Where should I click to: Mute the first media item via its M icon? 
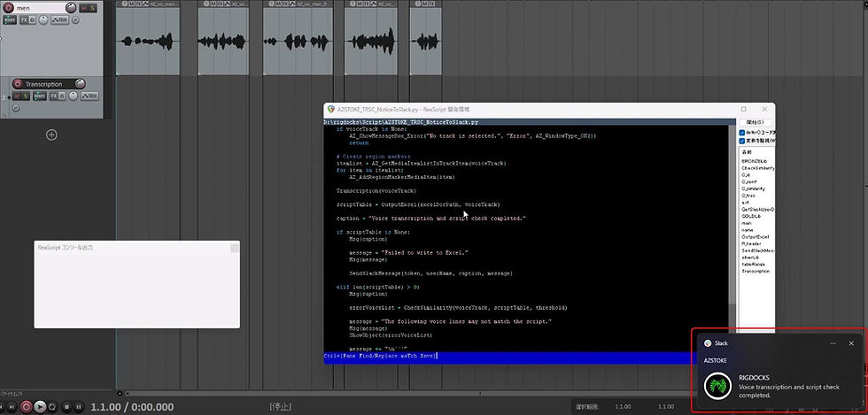pyautogui.click(x=131, y=4)
